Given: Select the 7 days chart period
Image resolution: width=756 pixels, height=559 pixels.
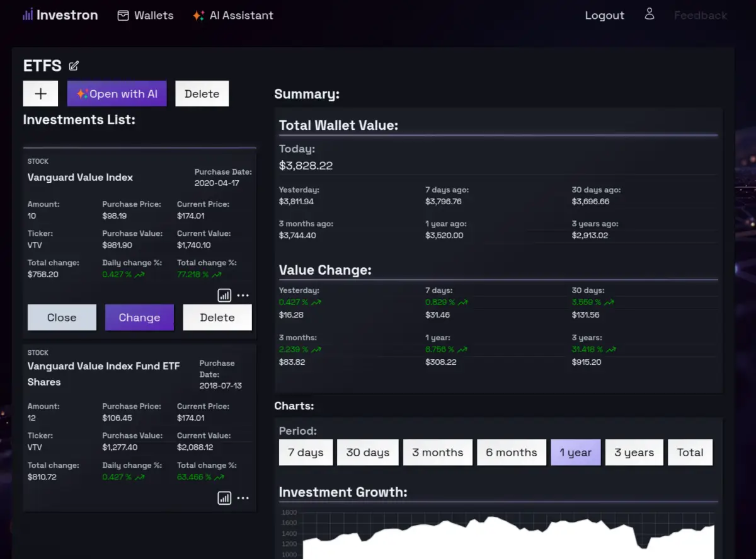Looking at the screenshot, I should point(306,452).
